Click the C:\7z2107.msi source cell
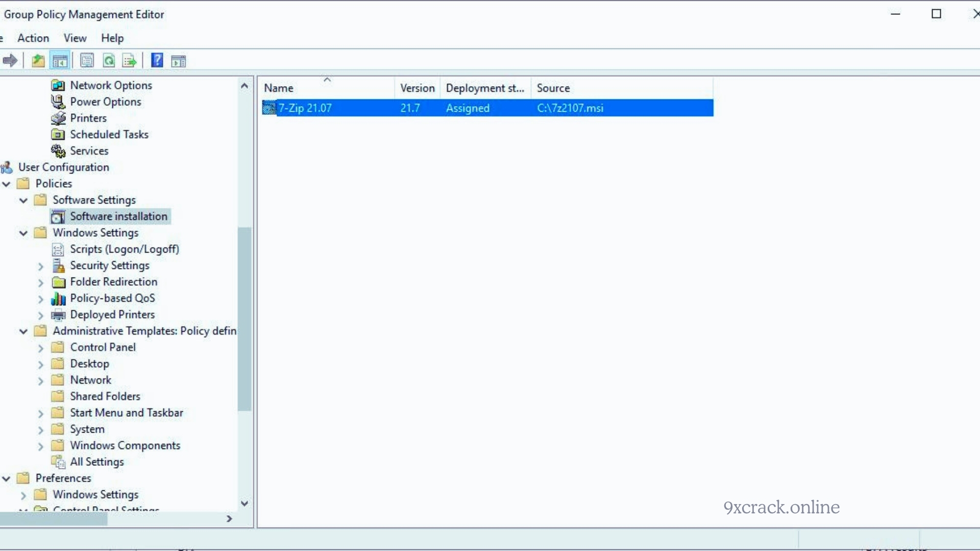The width and height of the screenshot is (980, 551). (x=570, y=108)
